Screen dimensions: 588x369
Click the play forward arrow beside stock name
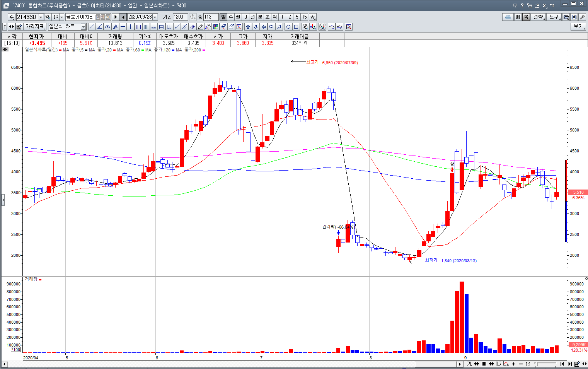tap(115, 17)
